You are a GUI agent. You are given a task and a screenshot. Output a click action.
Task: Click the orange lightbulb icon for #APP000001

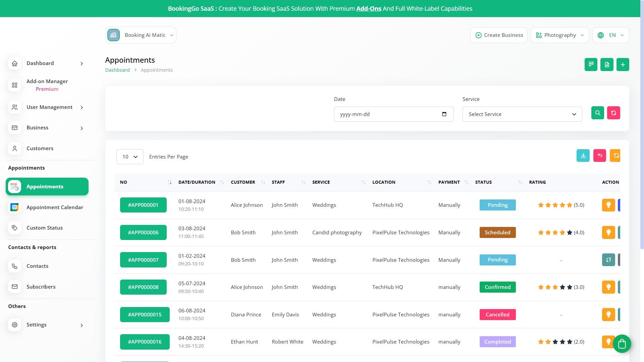tap(608, 205)
